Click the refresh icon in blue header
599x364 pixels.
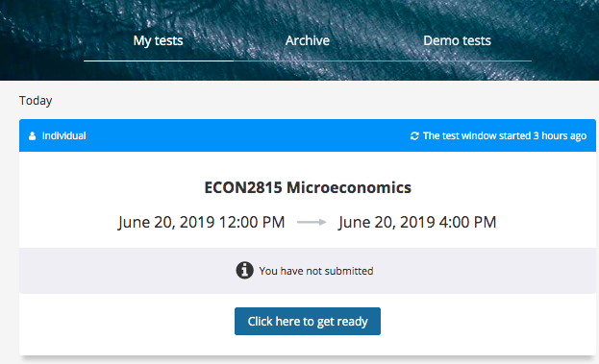(x=414, y=135)
